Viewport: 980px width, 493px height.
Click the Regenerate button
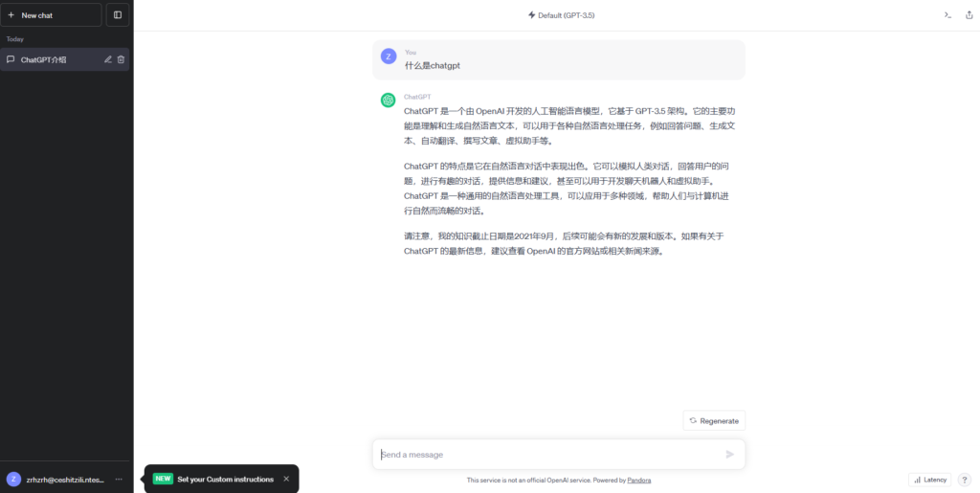tap(714, 420)
